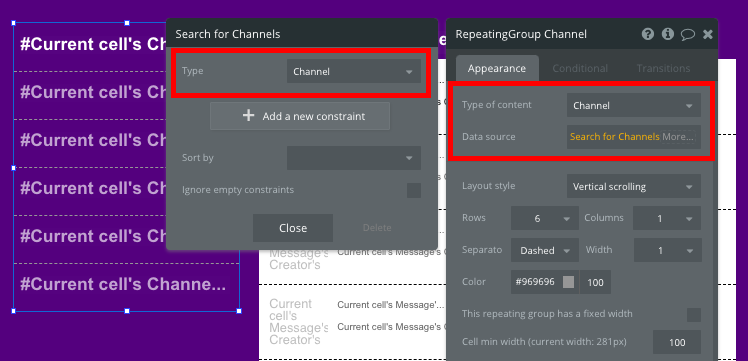Click the color opacity field showing 100
748x361 pixels.
coord(595,282)
